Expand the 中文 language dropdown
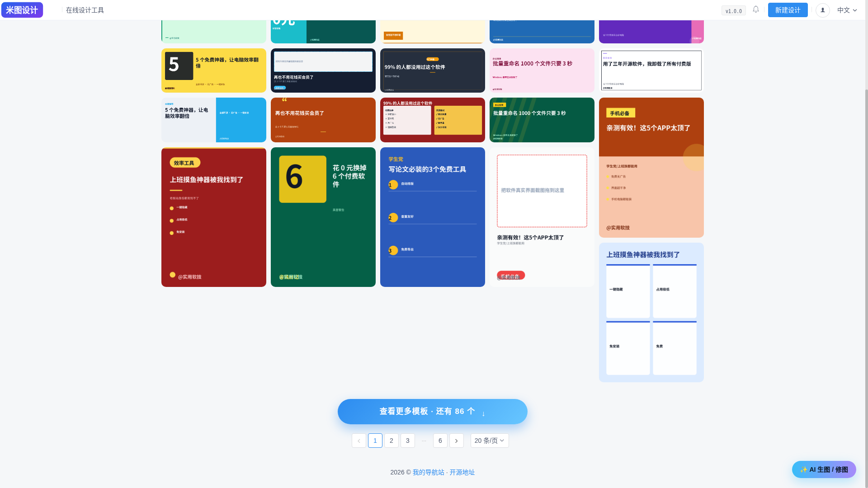The width and height of the screenshot is (868, 488). 847,10
